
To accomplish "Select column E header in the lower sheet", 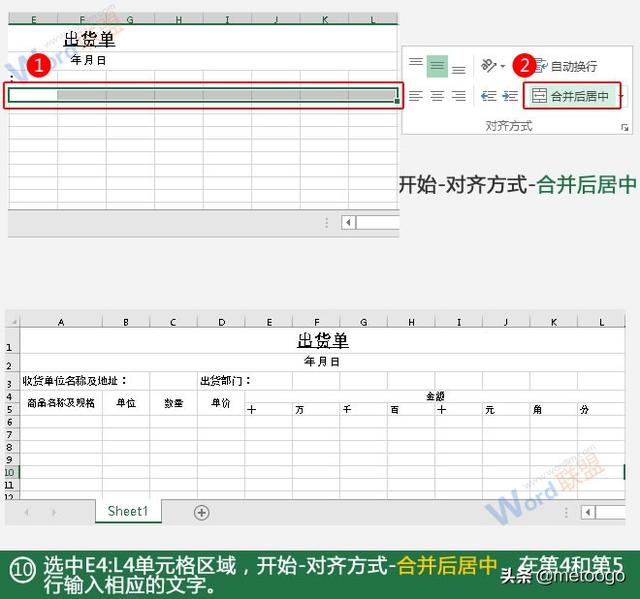I will (x=269, y=322).
